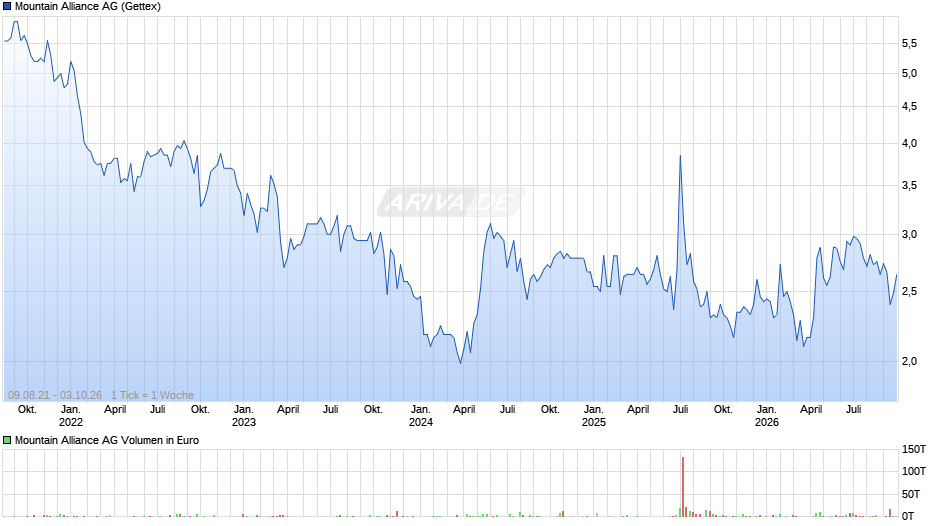Click the '1 Tick = 1 Woche' label
Screen dimensions: 940x526
point(152,395)
